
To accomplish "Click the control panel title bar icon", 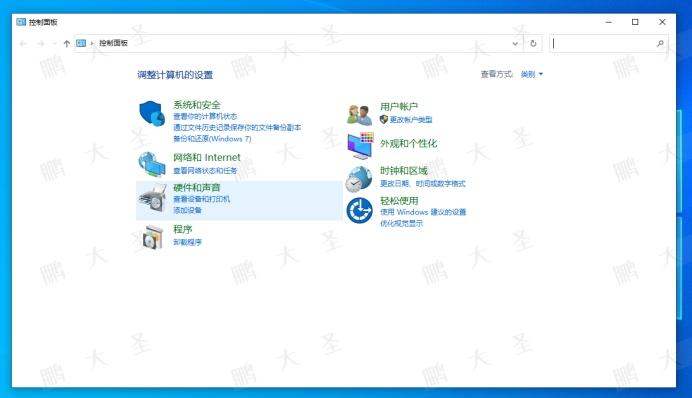I will pos(21,22).
